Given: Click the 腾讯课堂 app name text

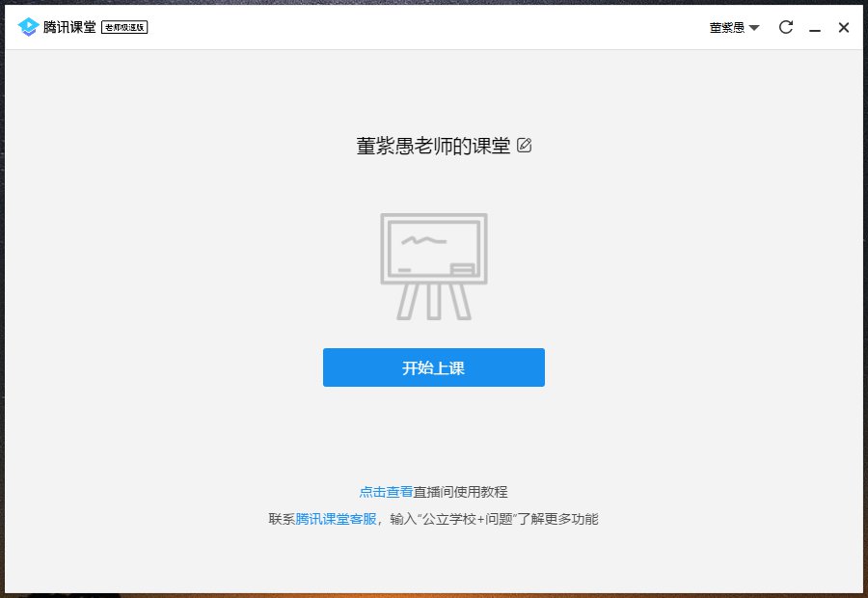Looking at the screenshot, I should click(x=69, y=27).
